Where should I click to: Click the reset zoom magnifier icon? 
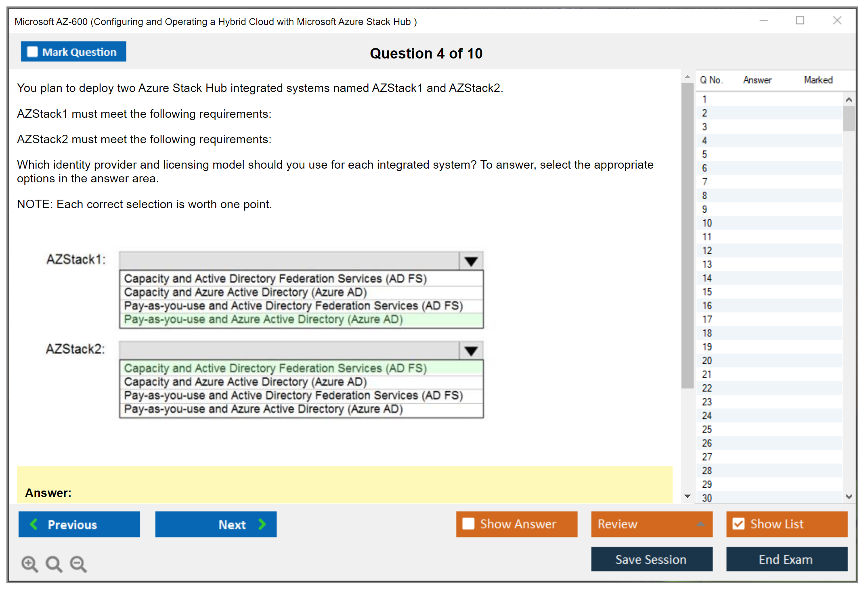click(x=54, y=564)
